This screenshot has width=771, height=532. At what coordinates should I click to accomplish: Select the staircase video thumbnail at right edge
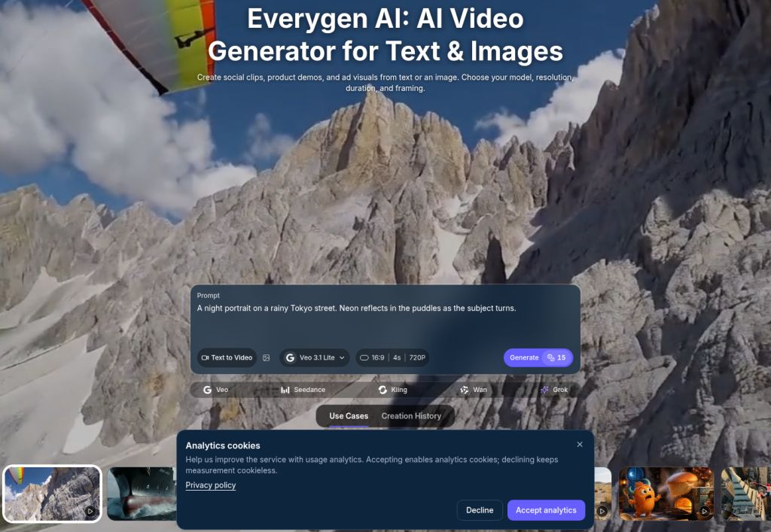pos(745,494)
